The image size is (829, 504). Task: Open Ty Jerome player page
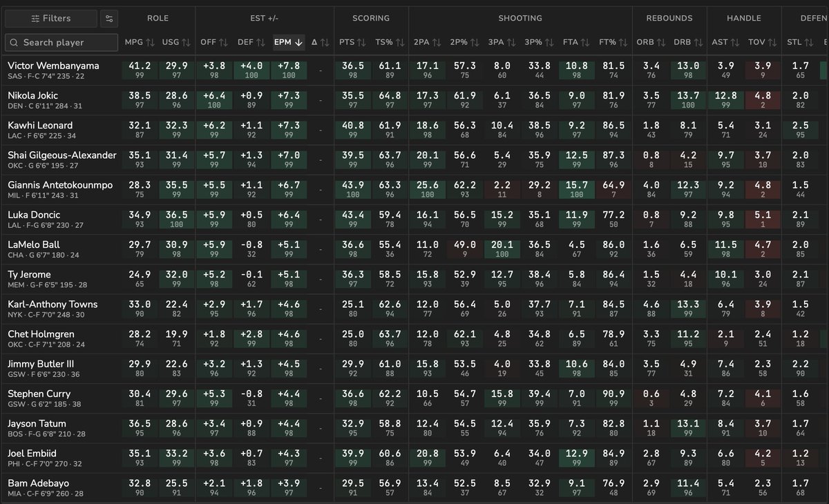(29, 274)
